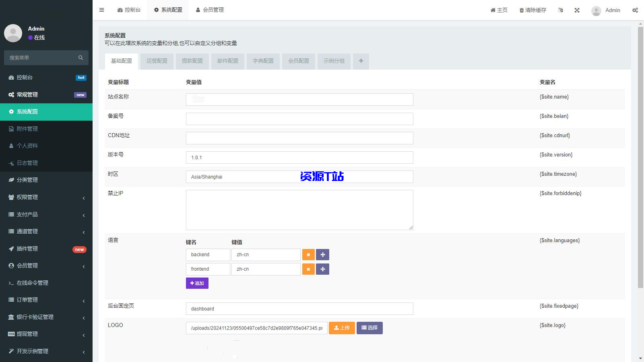This screenshot has width=644, height=362.
Task: Click the 选择 button next to LOGO
Action: [x=369, y=328]
